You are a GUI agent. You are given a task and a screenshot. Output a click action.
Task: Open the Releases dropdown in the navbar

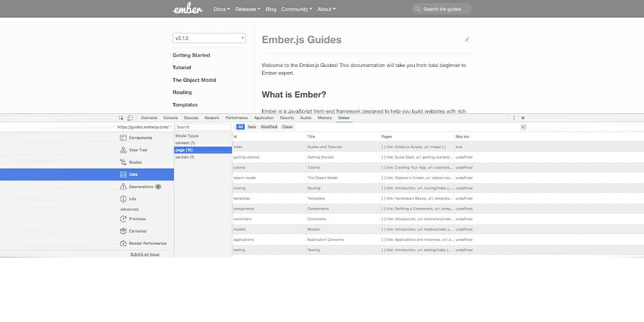(x=248, y=9)
